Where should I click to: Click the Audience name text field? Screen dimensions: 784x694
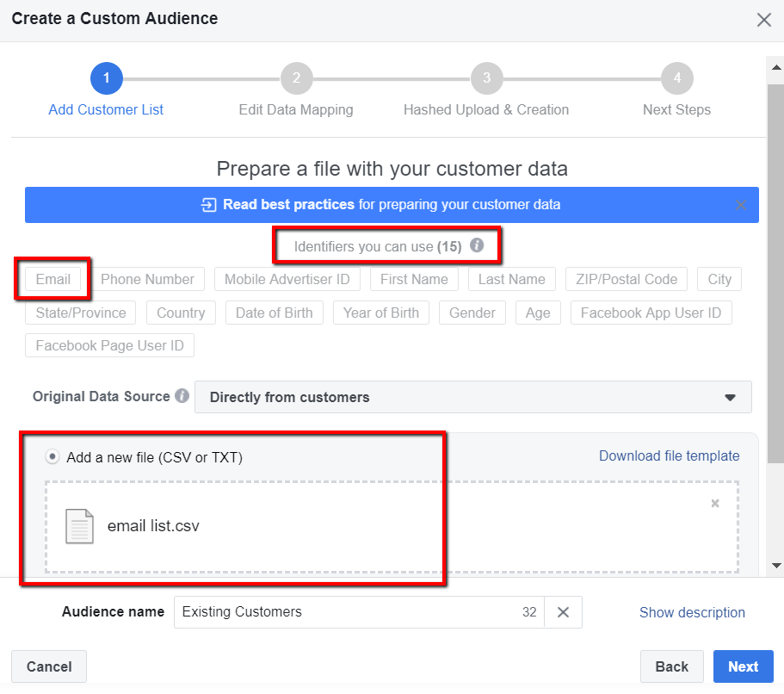(344, 612)
